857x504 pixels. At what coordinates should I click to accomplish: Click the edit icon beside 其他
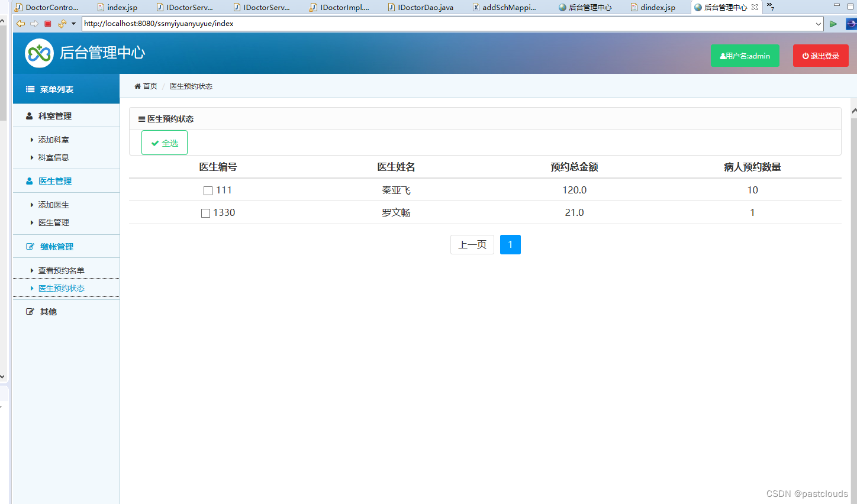30,312
